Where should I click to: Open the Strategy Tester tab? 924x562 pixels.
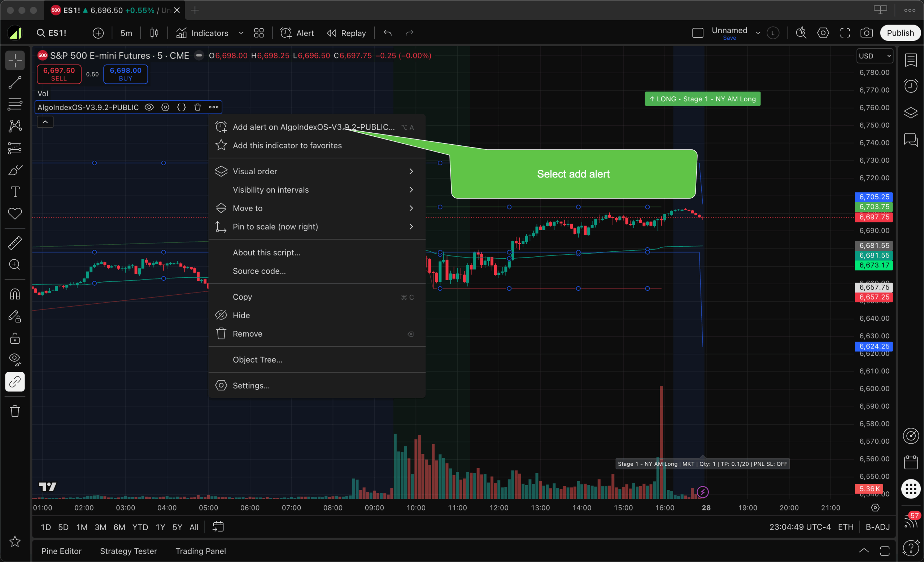coord(128,551)
